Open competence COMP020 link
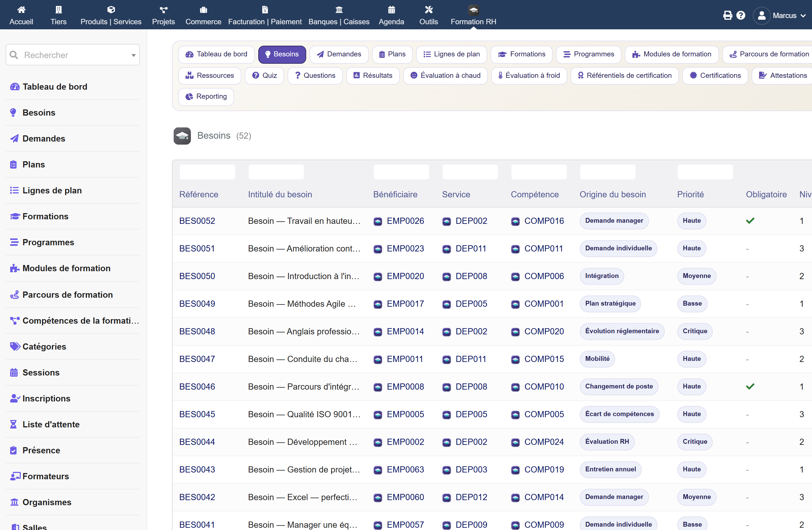This screenshot has width=812, height=530. 544,332
